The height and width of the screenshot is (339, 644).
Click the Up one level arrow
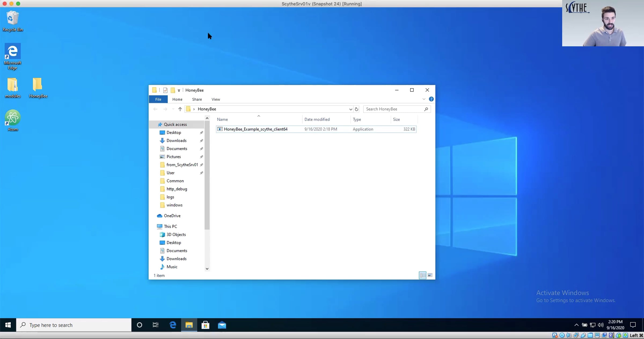pyautogui.click(x=180, y=109)
